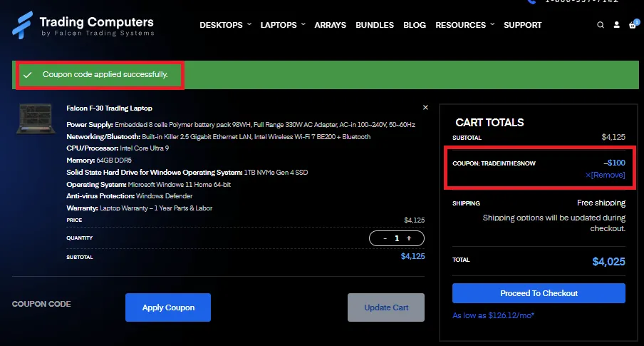Screen dimensions: 644x346
Task: Click 'CPU/Processor: Intel Core Ultra 9' line
Action: (x=118, y=148)
